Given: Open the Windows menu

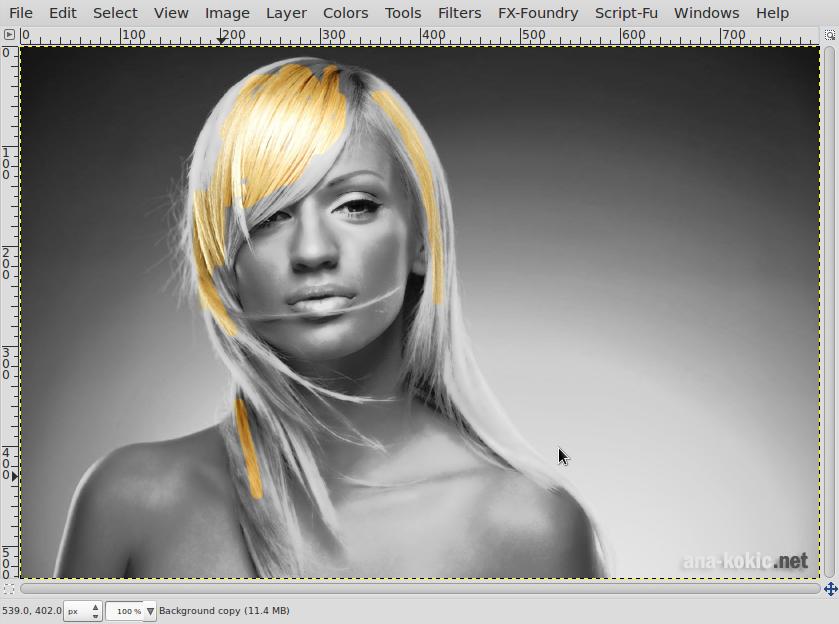Looking at the screenshot, I should click(706, 13).
